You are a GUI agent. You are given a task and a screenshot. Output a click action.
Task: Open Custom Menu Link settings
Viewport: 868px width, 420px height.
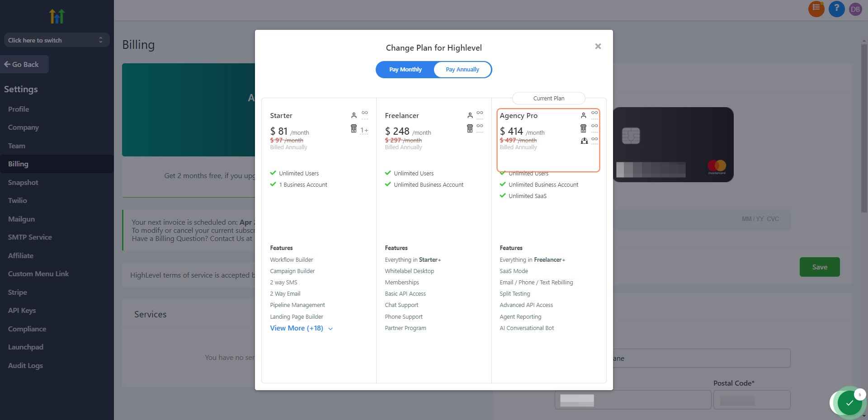(x=38, y=274)
